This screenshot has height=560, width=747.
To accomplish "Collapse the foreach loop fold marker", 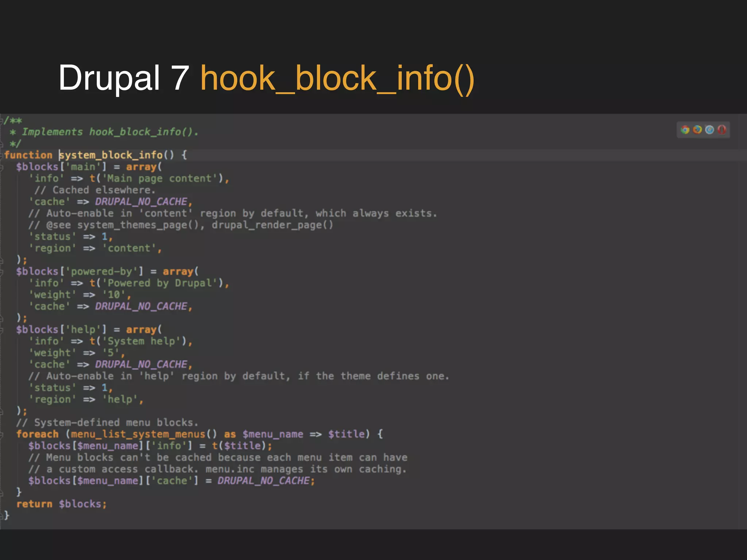I will coord(2,435).
